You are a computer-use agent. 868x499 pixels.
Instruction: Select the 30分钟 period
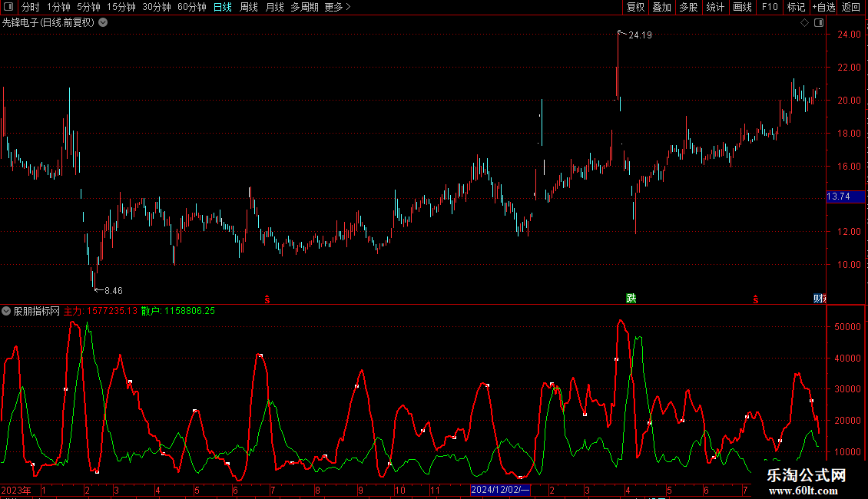point(156,7)
